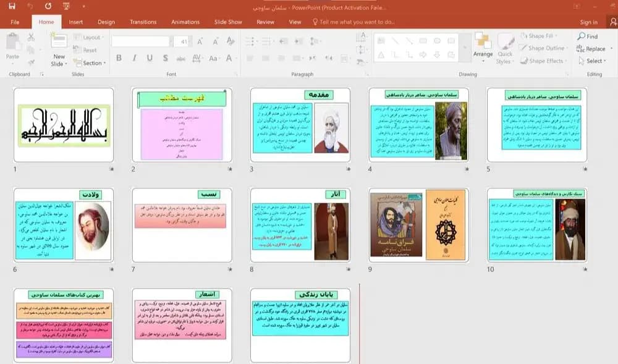Click the Undo arrow in the quick access toolbar
This screenshot has height=364, width=618.
click(30, 6)
